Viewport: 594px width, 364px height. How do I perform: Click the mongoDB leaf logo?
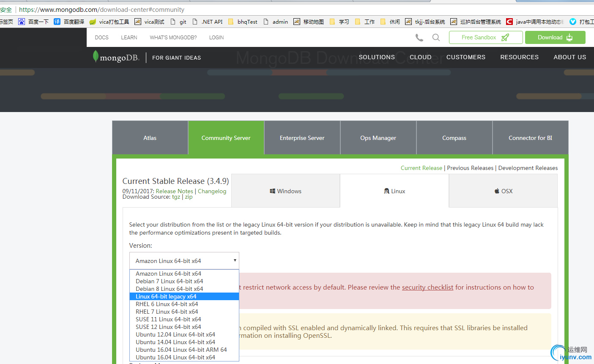[x=116, y=57]
